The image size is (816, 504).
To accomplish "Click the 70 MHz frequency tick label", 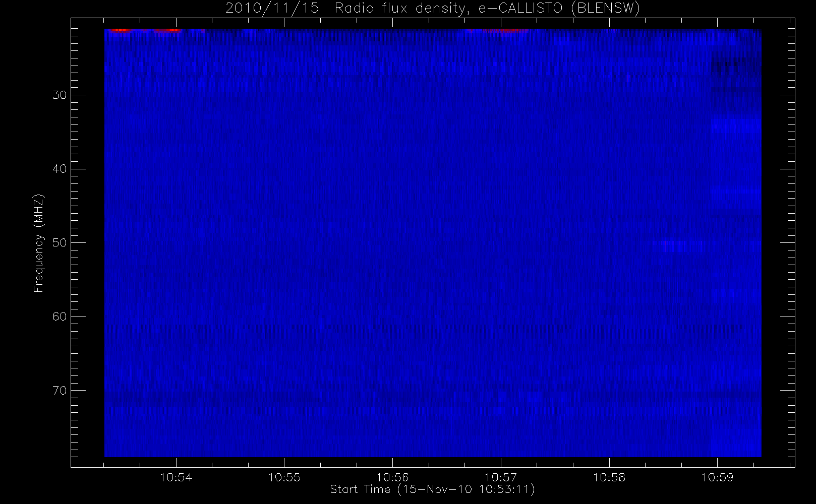I will pyautogui.click(x=60, y=391).
